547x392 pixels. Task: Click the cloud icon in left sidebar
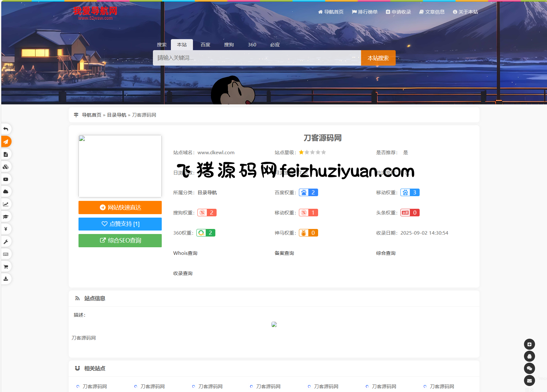click(x=6, y=191)
